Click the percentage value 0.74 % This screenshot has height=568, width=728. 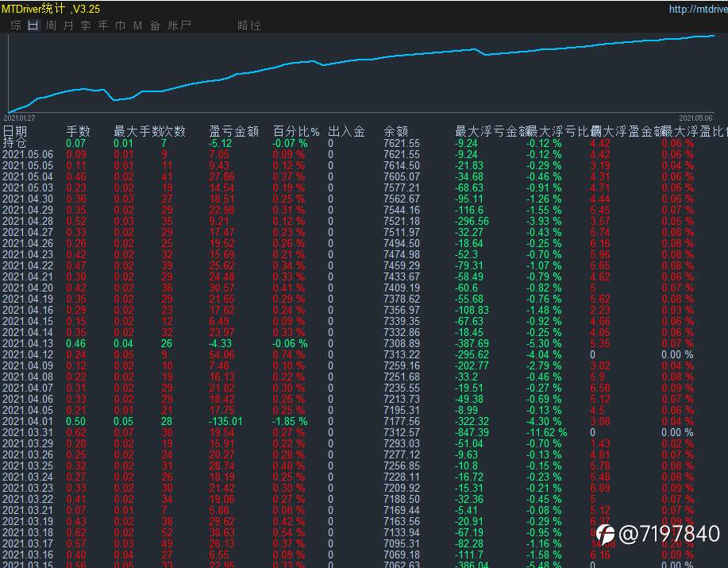pyautogui.click(x=289, y=355)
